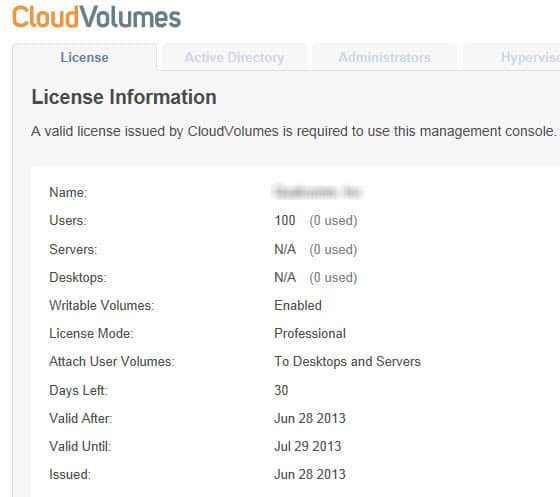Screen dimensions: 560x497
Task: Switch to the Active Directory tab
Action: click(x=234, y=57)
